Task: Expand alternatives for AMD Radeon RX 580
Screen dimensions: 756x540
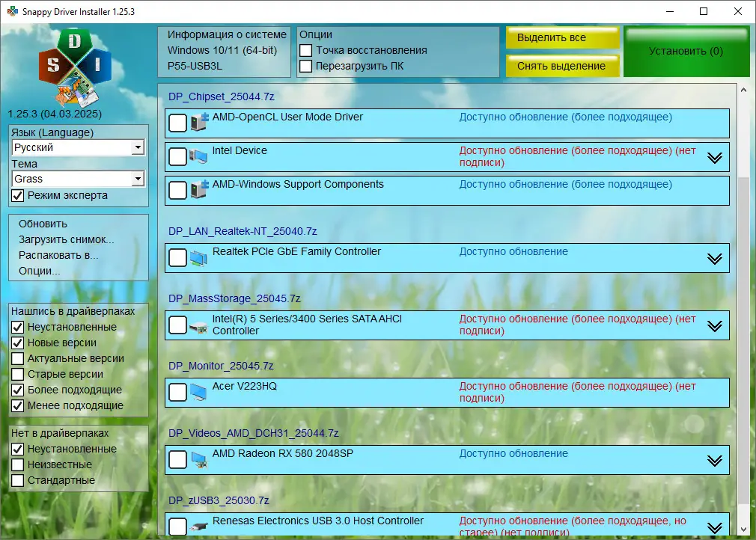Action: [715, 461]
